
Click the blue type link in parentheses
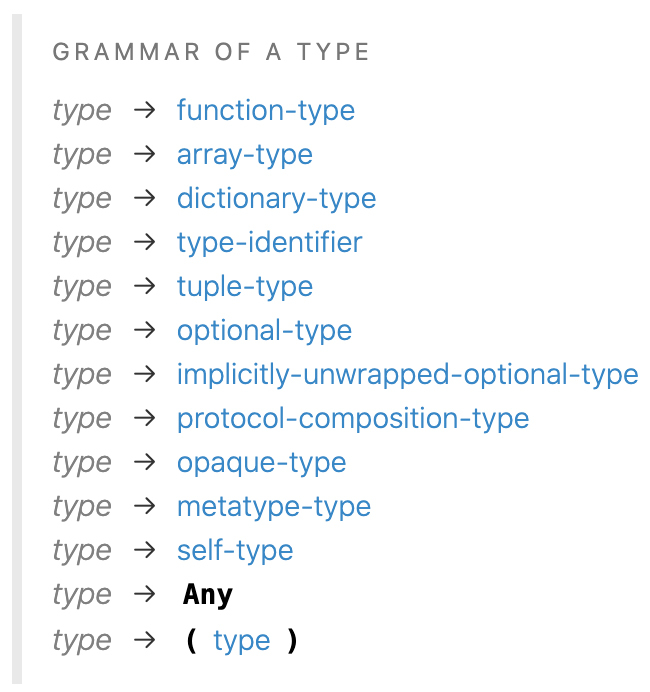(x=242, y=642)
